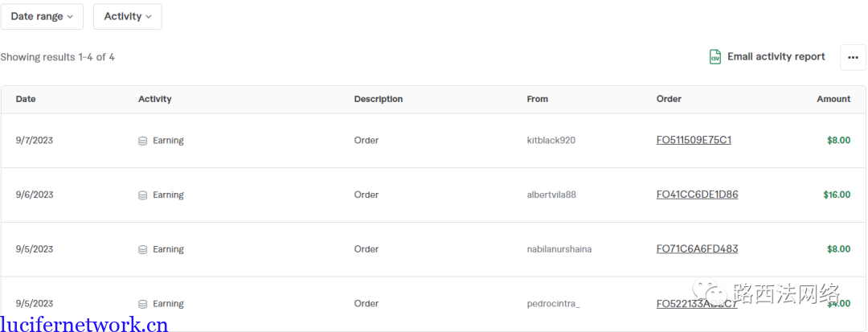The height and width of the screenshot is (332, 868).
Task: Click the $16.00 amount
Action: 837,195
